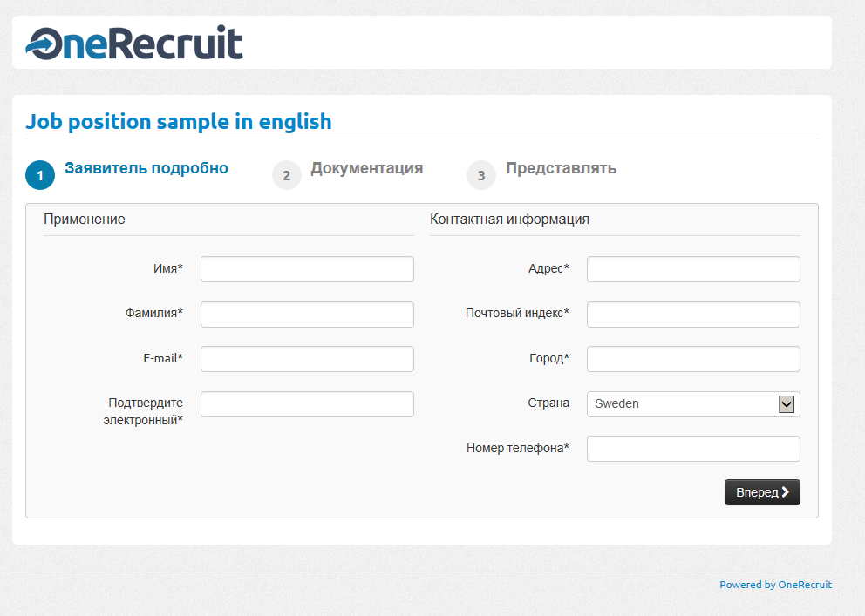The image size is (865, 616).
Task: Click the step 3 circle icon
Action: pyautogui.click(x=481, y=175)
